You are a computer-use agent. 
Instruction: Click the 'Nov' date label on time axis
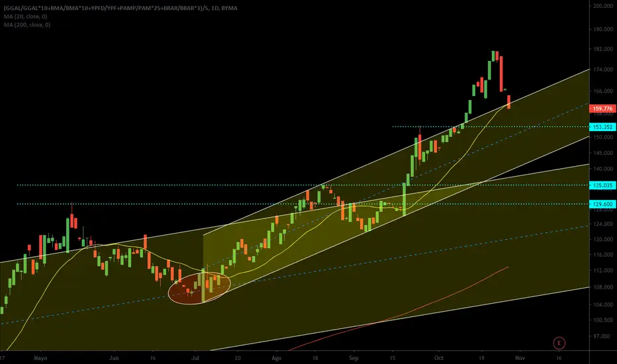(x=520, y=357)
